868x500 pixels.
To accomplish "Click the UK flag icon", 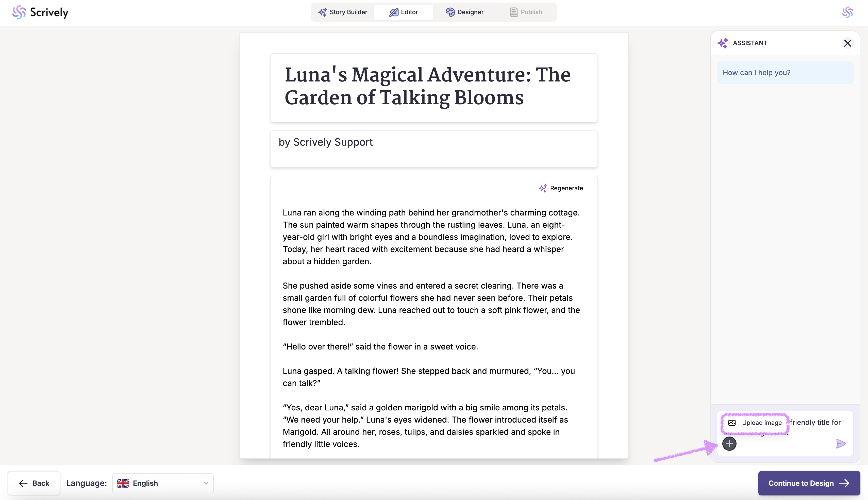I will coord(123,483).
